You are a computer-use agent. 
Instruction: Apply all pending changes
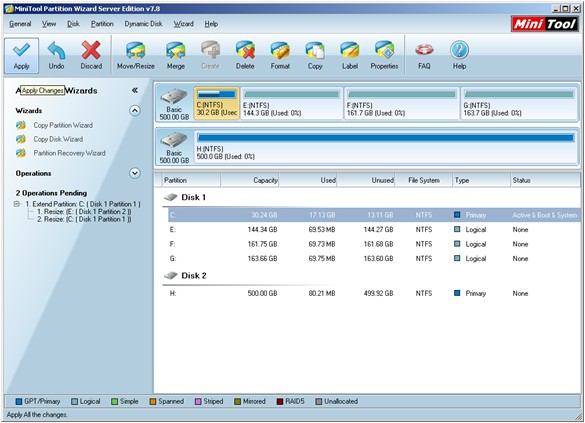(21, 56)
